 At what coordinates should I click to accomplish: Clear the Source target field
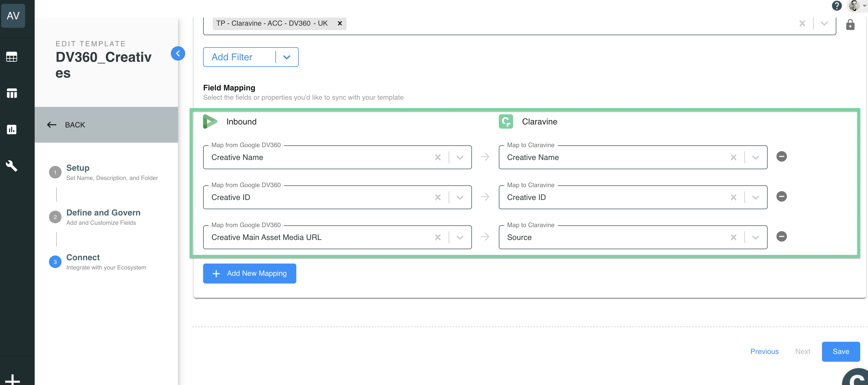[x=734, y=237]
